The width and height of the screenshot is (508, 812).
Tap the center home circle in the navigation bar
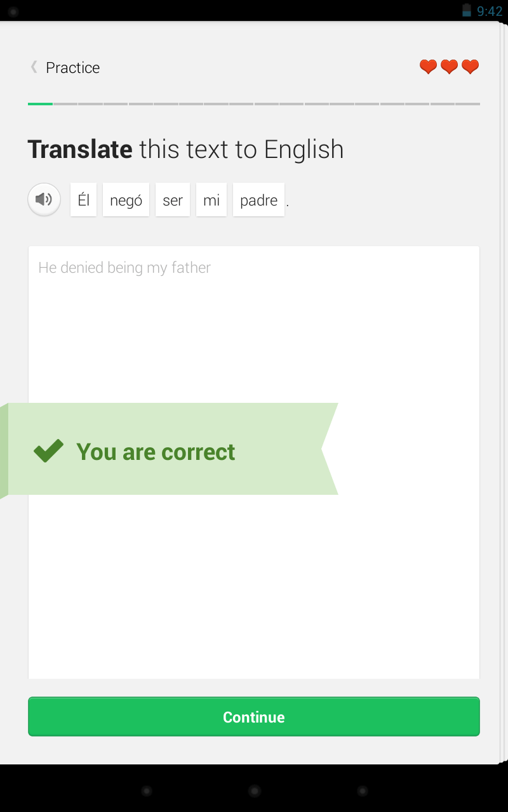coord(254,790)
